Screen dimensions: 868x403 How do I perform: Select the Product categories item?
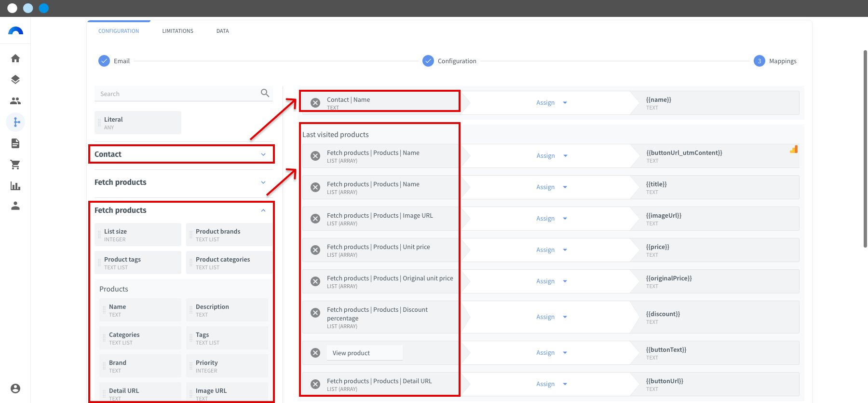click(229, 263)
